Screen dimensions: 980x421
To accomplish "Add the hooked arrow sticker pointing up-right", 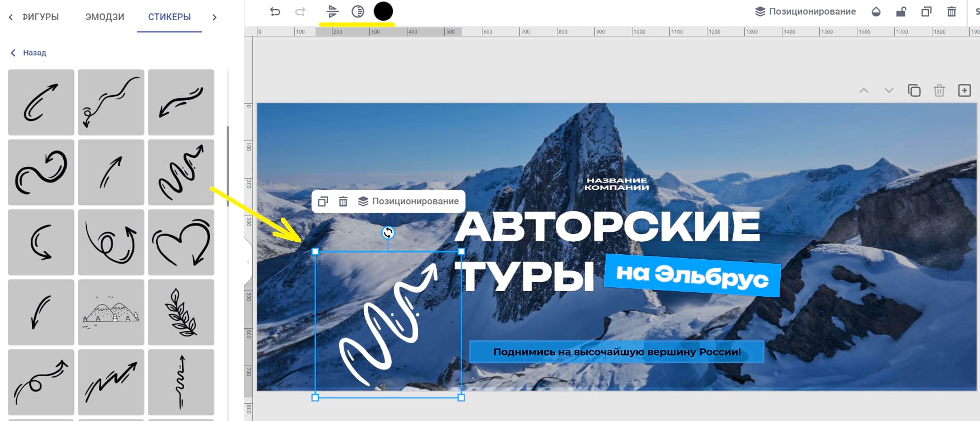I will tap(41, 102).
